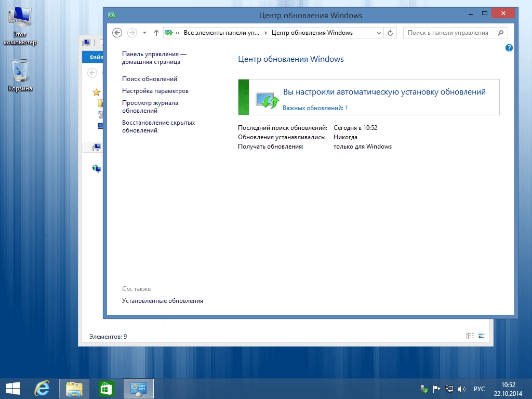532x399 pixels.
Task: Switch background Explorer to details view
Action: click(x=470, y=336)
